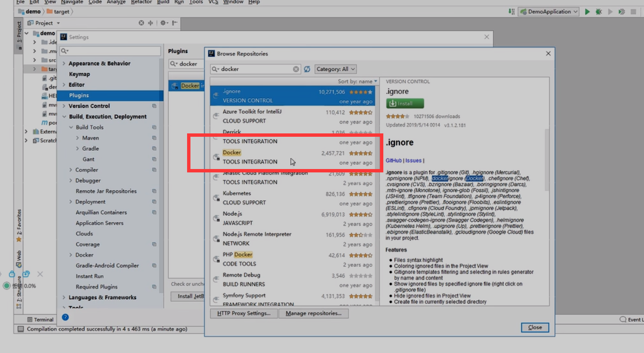This screenshot has width=644, height=353.
Task: Open Help with the blue question mark
Action: click(x=65, y=317)
